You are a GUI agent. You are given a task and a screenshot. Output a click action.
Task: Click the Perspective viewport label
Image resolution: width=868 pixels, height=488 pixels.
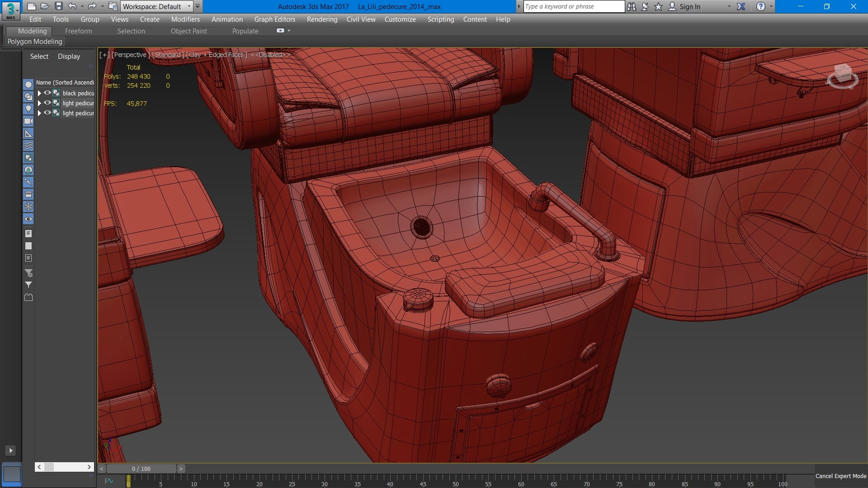(x=131, y=55)
